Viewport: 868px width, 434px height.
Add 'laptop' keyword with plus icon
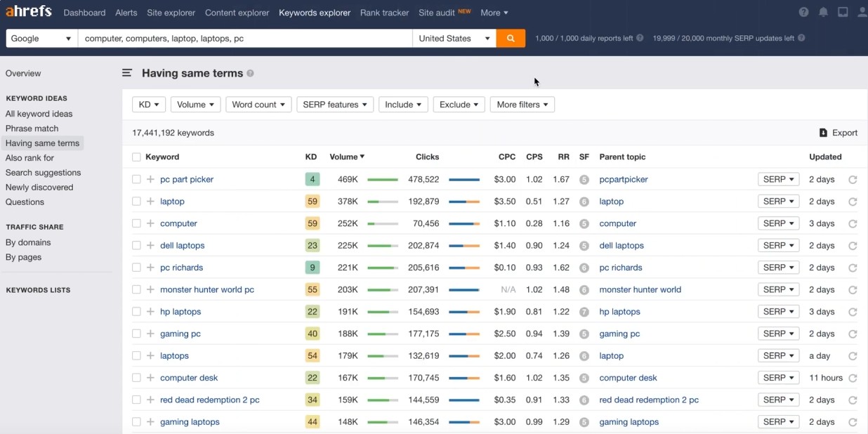coord(150,202)
